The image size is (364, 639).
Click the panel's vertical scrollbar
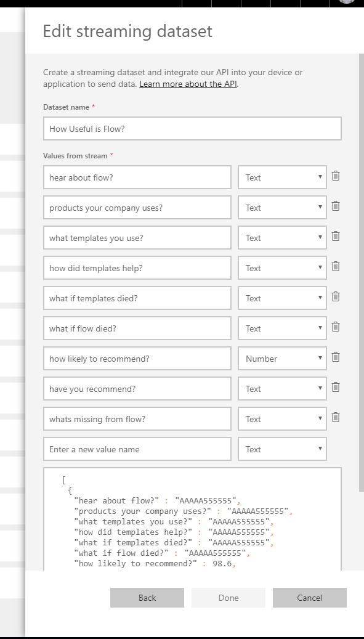[x=362, y=272]
